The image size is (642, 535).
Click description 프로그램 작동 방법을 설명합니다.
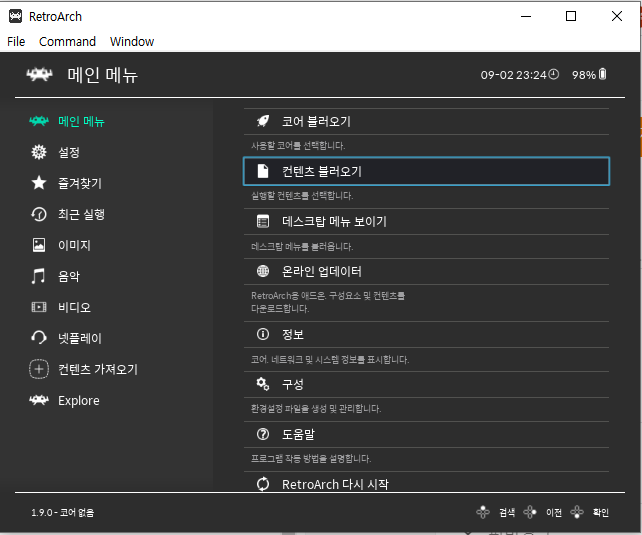(x=311, y=458)
